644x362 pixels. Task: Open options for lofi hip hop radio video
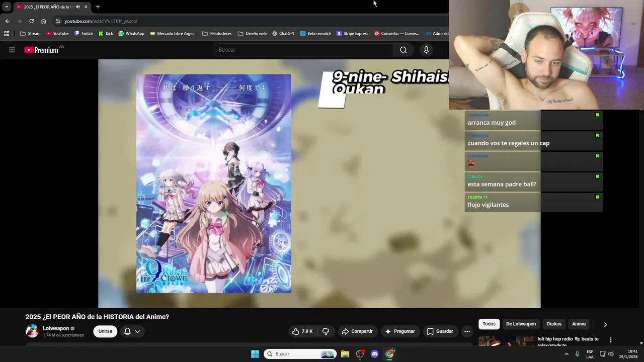click(610, 340)
